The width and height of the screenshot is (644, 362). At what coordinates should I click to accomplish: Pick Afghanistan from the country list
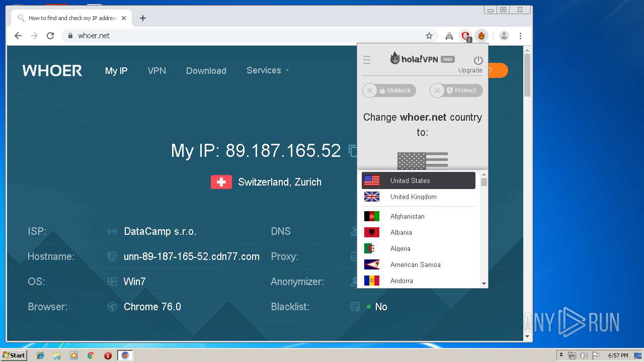(419, 216)
